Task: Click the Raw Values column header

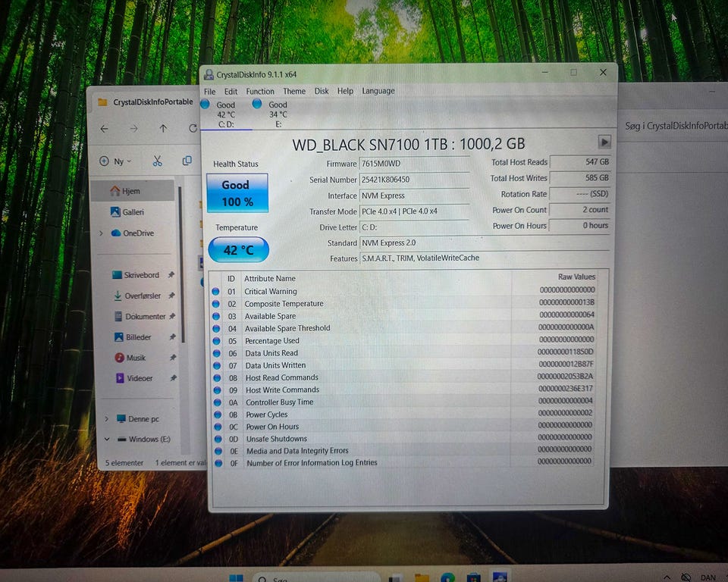Action: point(576,277)
